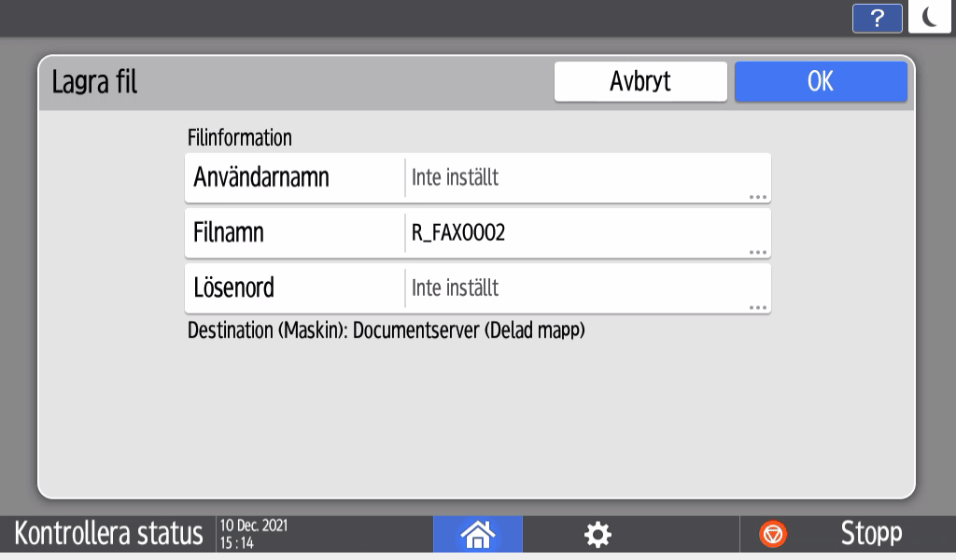The image size is (956, 560).
Task: Open the help question mark icon
Action: point(877,18)
